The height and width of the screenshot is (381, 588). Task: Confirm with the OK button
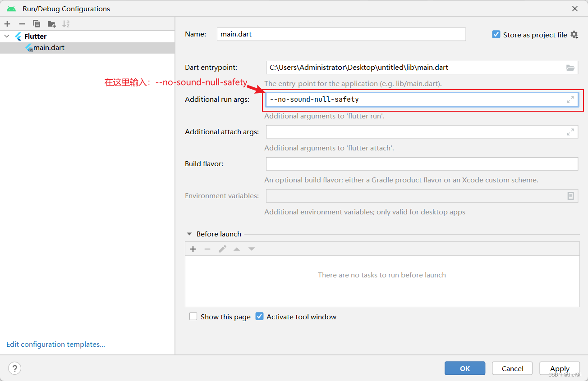pos(465,368)
